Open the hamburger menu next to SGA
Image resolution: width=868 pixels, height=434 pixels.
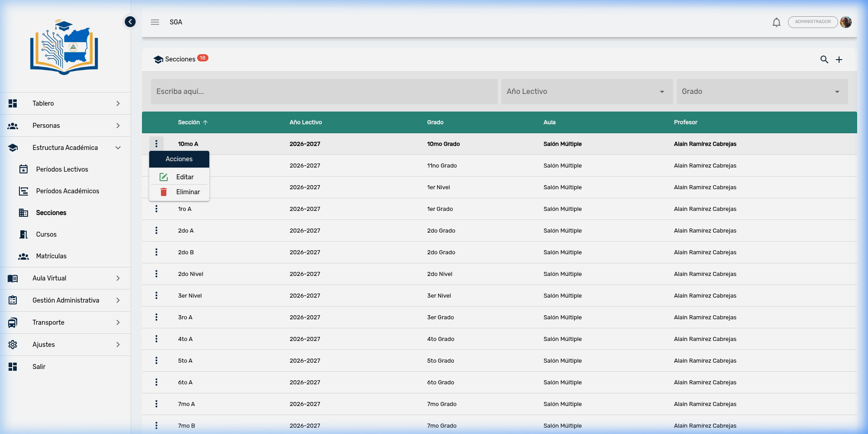[x=155, y=22]
